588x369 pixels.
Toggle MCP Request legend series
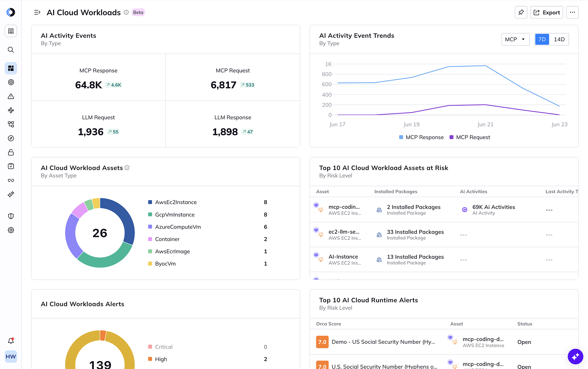coord(470,137)
